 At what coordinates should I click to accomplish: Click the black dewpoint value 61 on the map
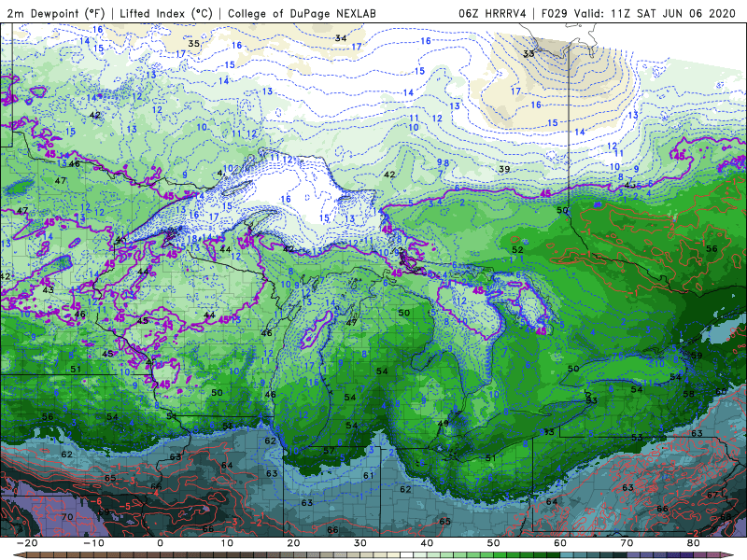pyautogui.click(x=369, y=475)
